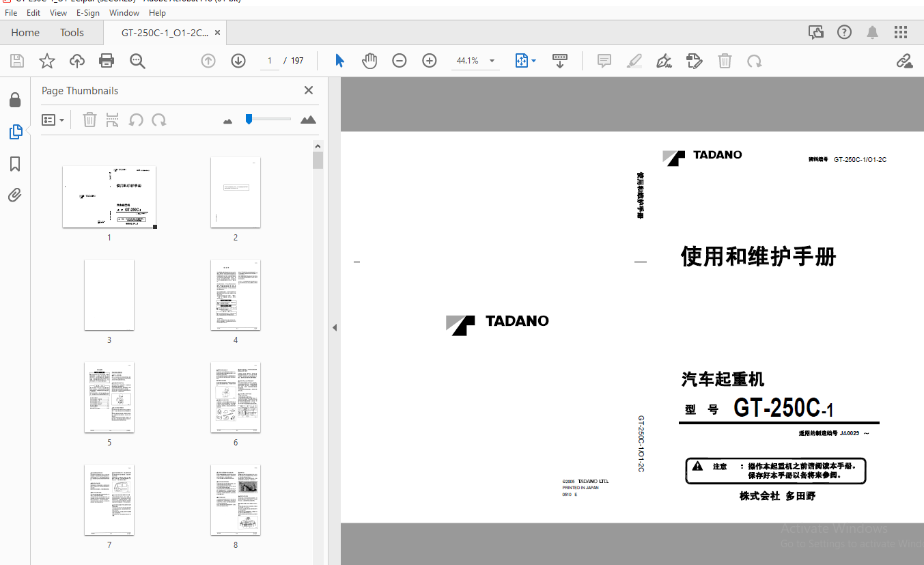Add document to starred favorites
The width and height of the screenshot is (924, 565).
47,61
